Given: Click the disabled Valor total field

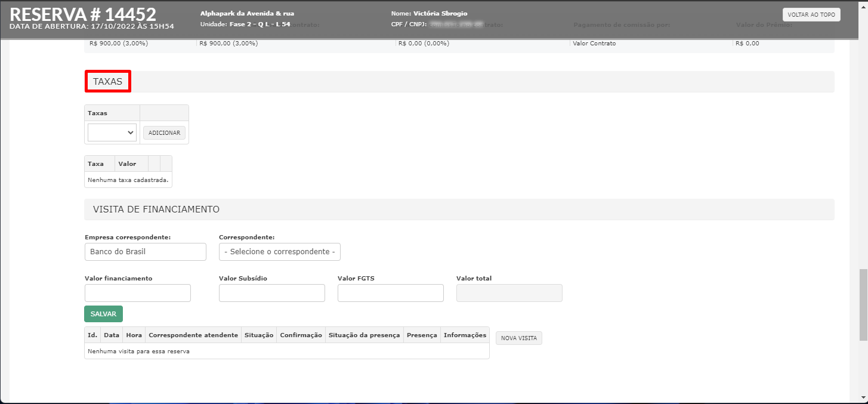Looking at the screenshot, I should tap(509, 293).
